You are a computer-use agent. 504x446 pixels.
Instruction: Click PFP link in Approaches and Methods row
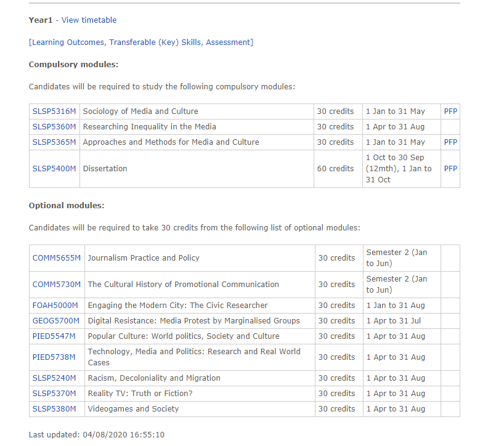point(450,142)
